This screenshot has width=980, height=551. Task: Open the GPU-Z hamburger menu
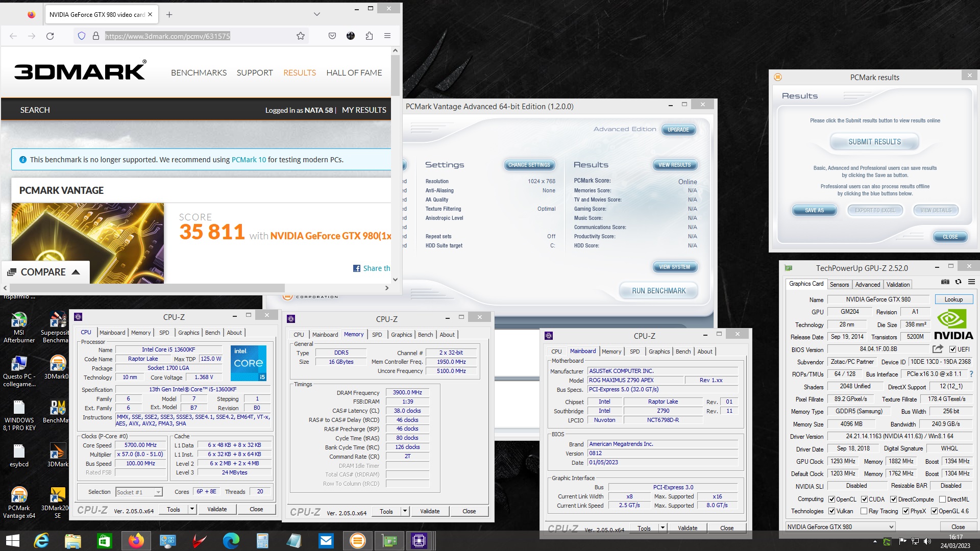(x=971, y=282)
